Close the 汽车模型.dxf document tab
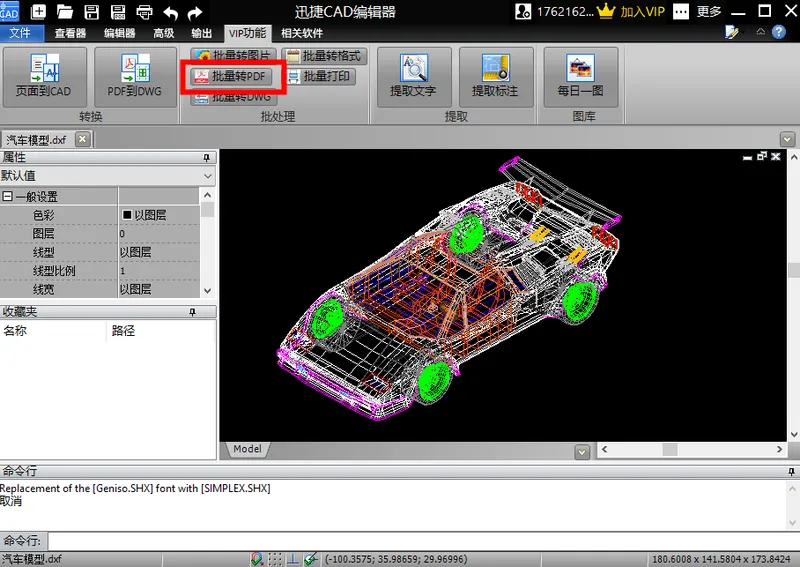 pos(83,139)
